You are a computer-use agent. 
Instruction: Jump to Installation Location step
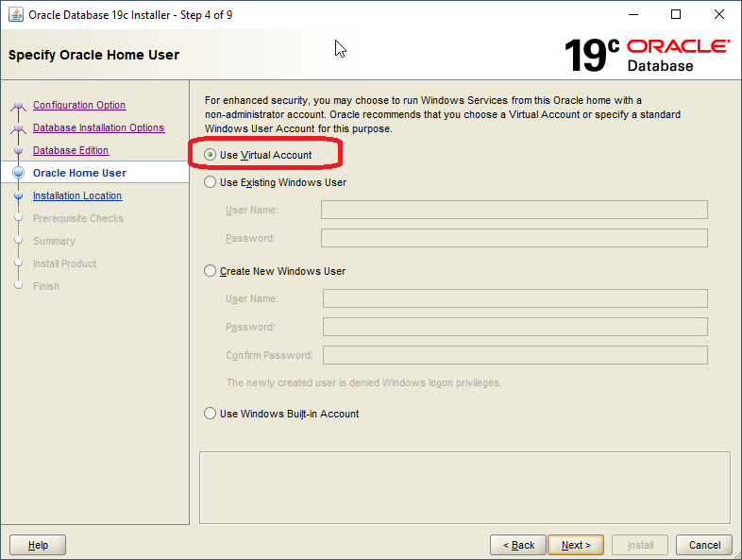pos(77,196)
